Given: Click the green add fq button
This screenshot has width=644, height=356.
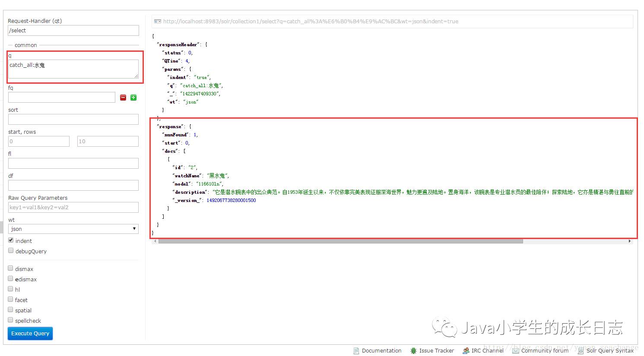Looking at the screenshot, I should tap(133, 98).
